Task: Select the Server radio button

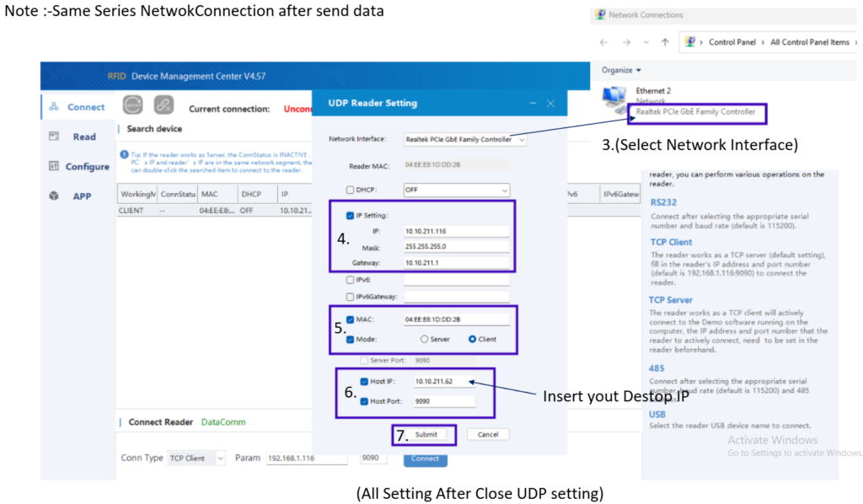Action: point(425,340)
